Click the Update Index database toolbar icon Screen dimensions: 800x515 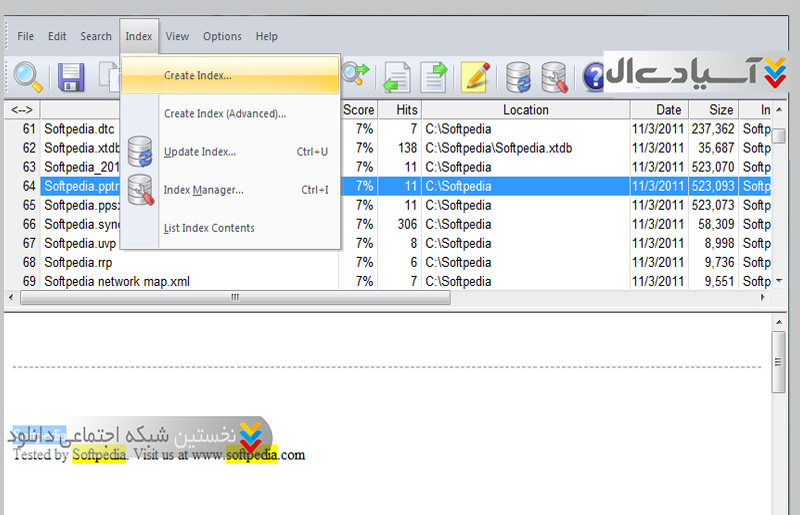click(518, 77)
